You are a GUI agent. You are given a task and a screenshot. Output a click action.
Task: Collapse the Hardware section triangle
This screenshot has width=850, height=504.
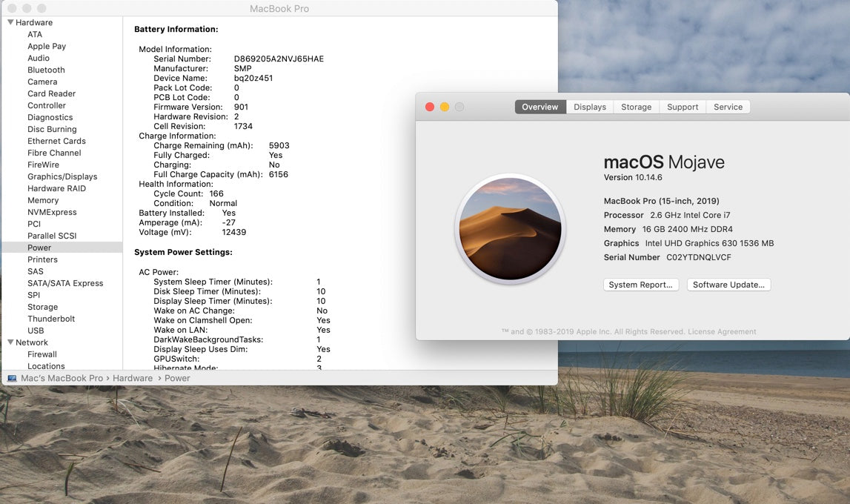10,22
